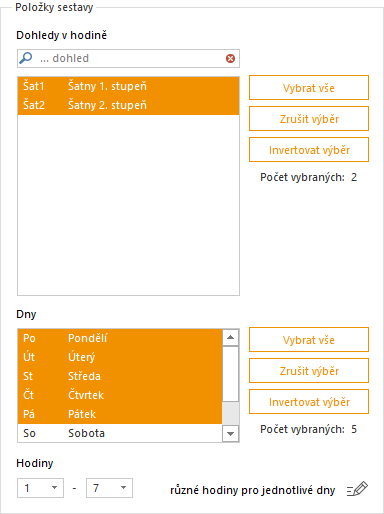This screenshot has width=384, height=514.
Task: Select Šat1 Šatny 1. stupeň row
Action: (128, 86)
